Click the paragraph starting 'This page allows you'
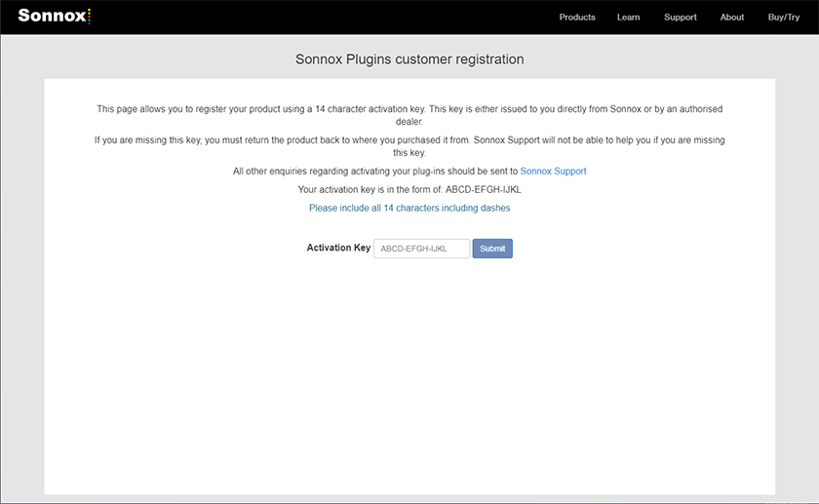 point(409,115)
